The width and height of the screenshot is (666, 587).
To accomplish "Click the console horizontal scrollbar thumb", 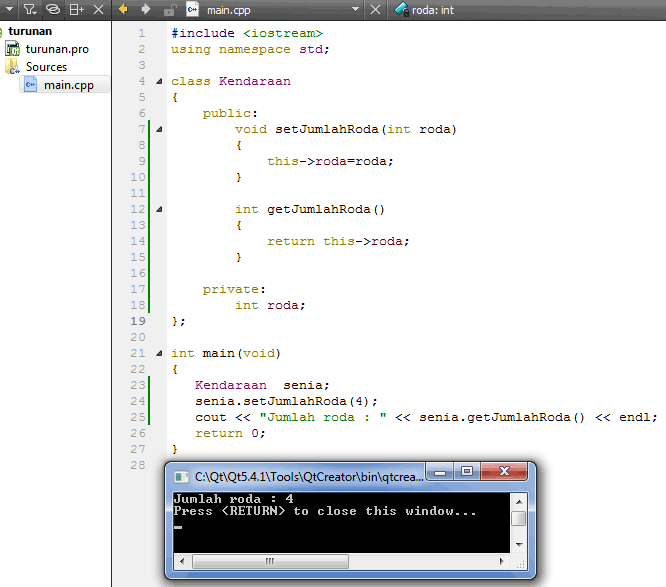I will coord(270,562).
